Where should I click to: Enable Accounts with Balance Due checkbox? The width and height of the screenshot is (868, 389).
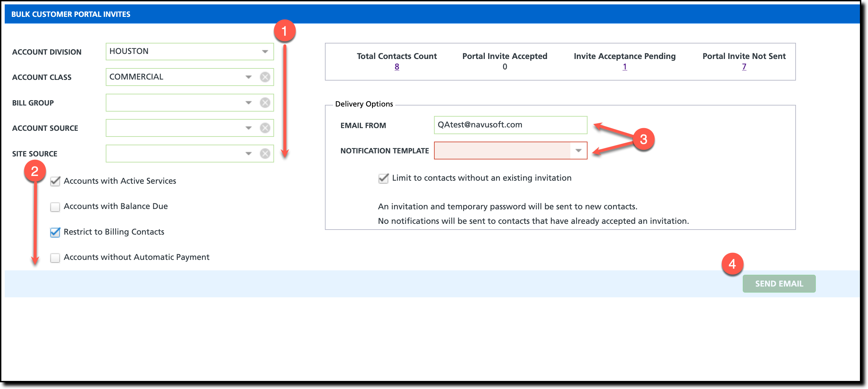pyautogui.click(x=55, y=207)
